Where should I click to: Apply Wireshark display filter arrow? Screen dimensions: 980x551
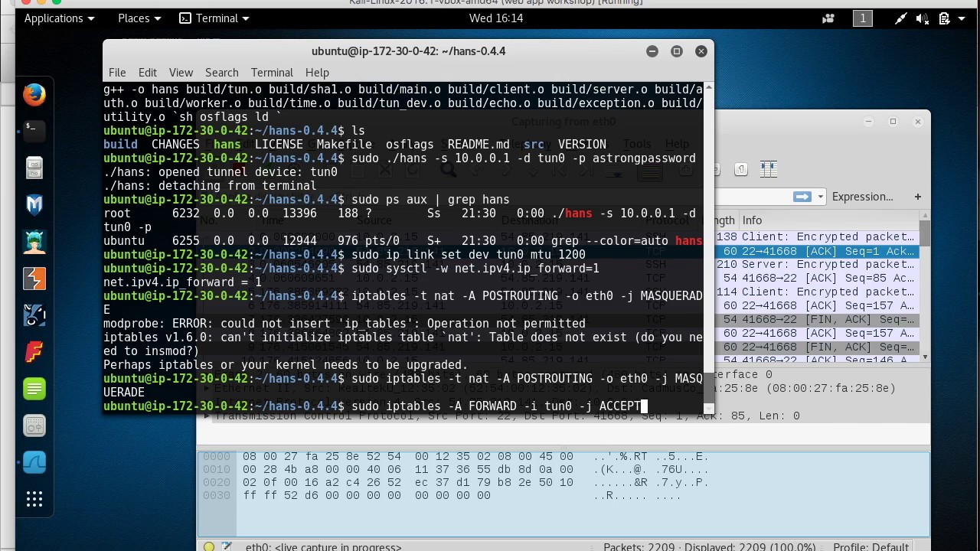pos(802,197)
